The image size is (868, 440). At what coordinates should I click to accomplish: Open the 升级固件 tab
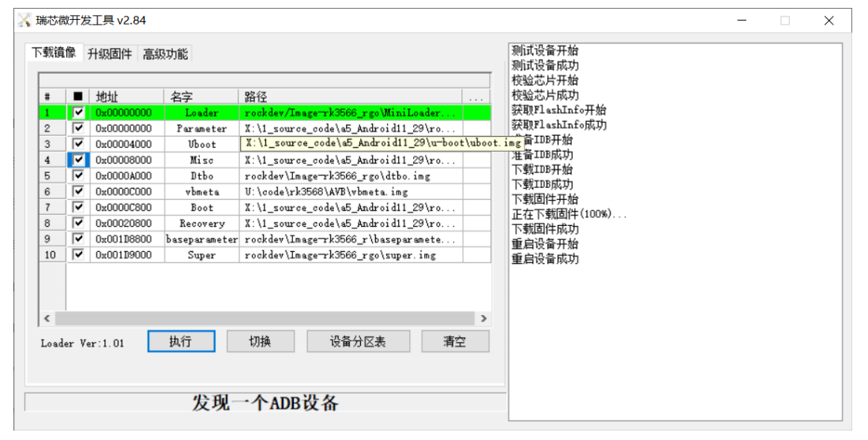coord(110,54)
